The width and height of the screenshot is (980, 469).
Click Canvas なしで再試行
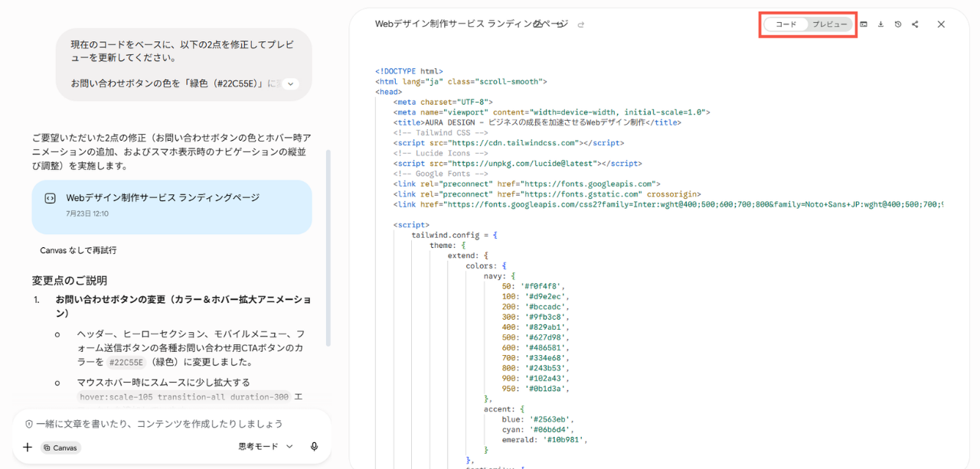pyautogui.click(x=78, y=250)
